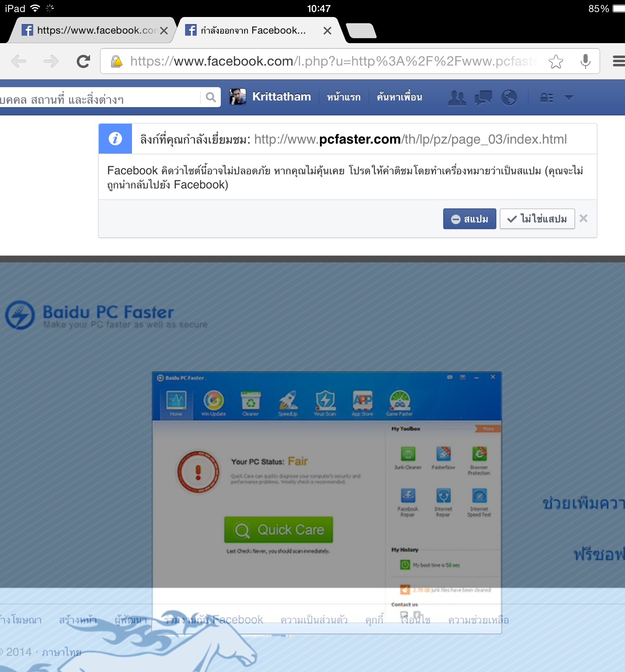Click My boot time history entry
Viewport: 625px width, 672px height.
(430, 565)
